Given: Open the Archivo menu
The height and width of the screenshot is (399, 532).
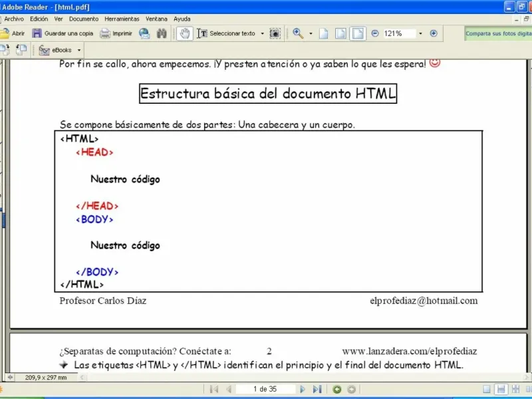Looking at the screenshot, I should point(14,19).
